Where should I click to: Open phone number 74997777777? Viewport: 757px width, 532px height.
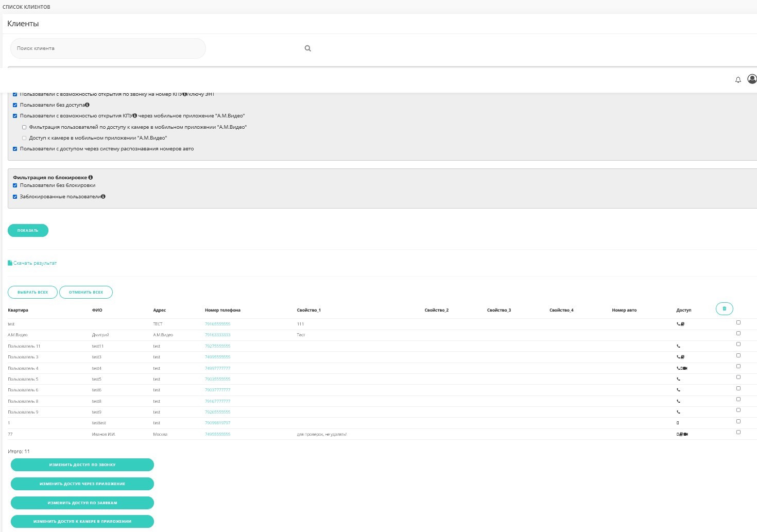tap(217, 368)
